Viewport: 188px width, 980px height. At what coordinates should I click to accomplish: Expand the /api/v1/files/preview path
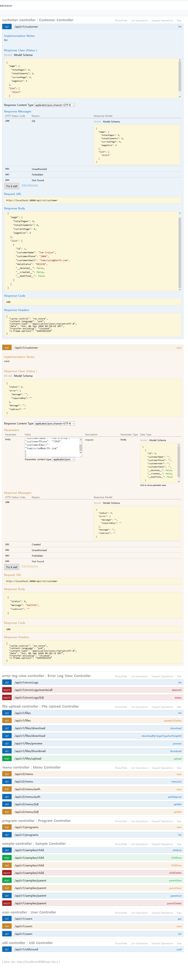pyautogui.click(x=28, y=743)
